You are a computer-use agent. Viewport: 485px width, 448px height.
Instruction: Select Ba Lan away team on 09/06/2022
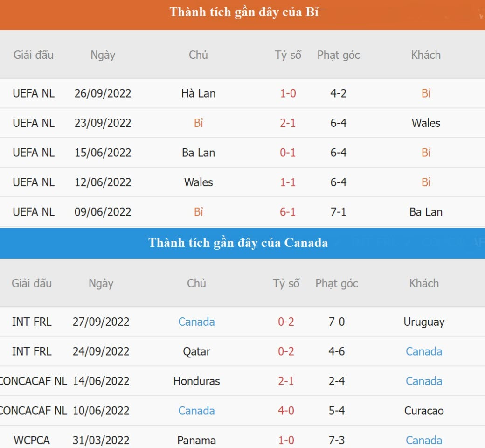426,212
